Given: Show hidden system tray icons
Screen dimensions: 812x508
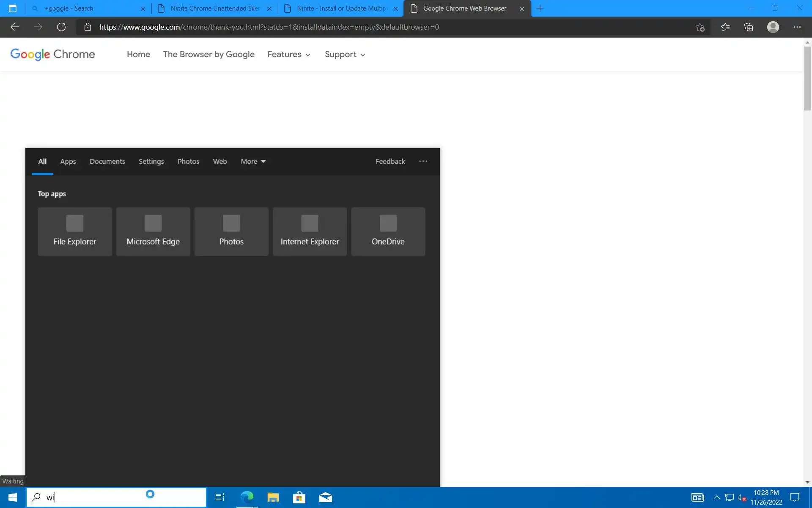Looking at the screenshot, I should coord(716,497).
